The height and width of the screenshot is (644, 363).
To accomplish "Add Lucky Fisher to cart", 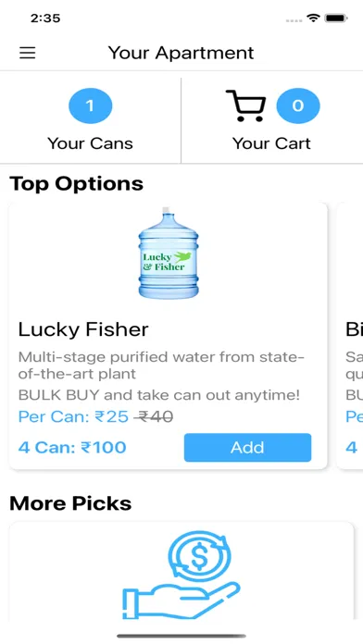I will pos(247,447).
